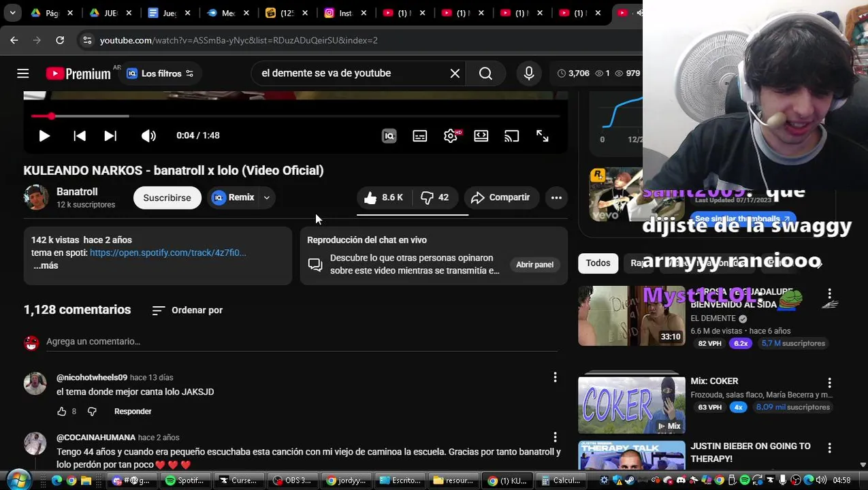868x490 pixels.
Task: Click the vidIQ icon in the player controls
Action: (x=389, y=136)
